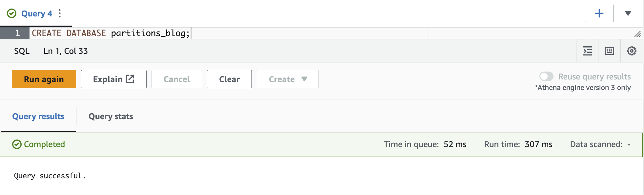Open the Query 4 tab options menu
The image size is (644, 195).
59,13
